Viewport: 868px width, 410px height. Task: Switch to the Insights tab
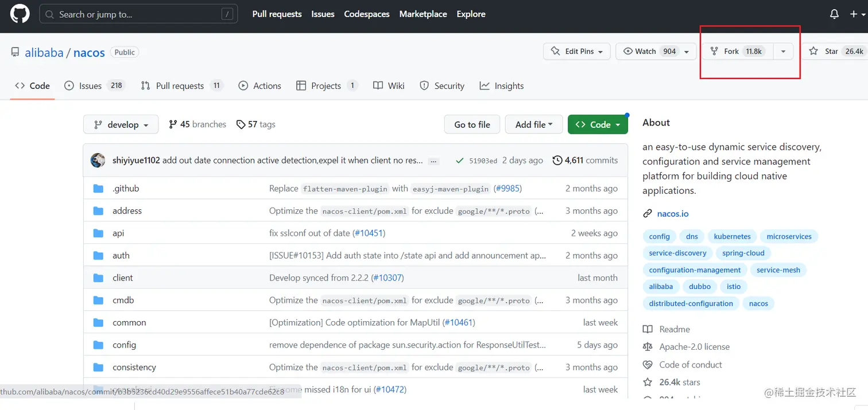click(x=502, y=85)
